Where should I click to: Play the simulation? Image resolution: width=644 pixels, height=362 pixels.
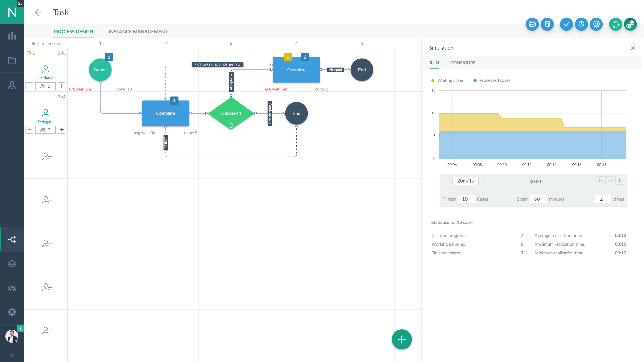click(x=600, y=181)
